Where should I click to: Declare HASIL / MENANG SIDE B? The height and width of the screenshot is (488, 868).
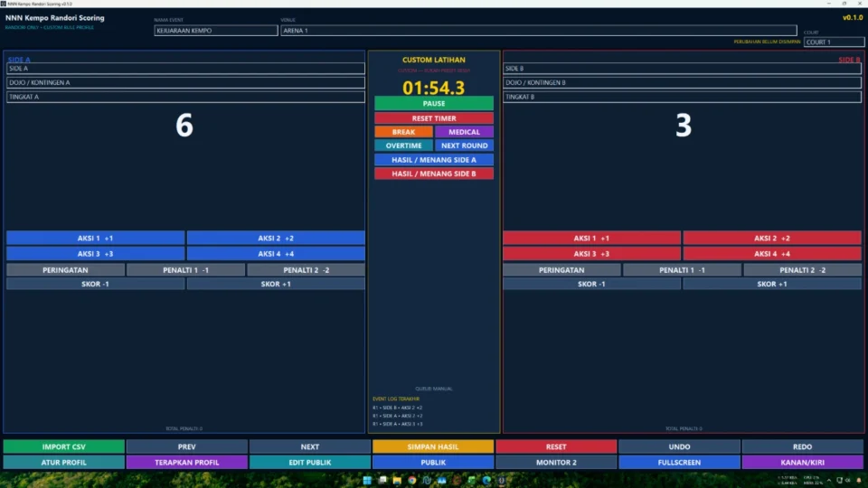(434, 174)
